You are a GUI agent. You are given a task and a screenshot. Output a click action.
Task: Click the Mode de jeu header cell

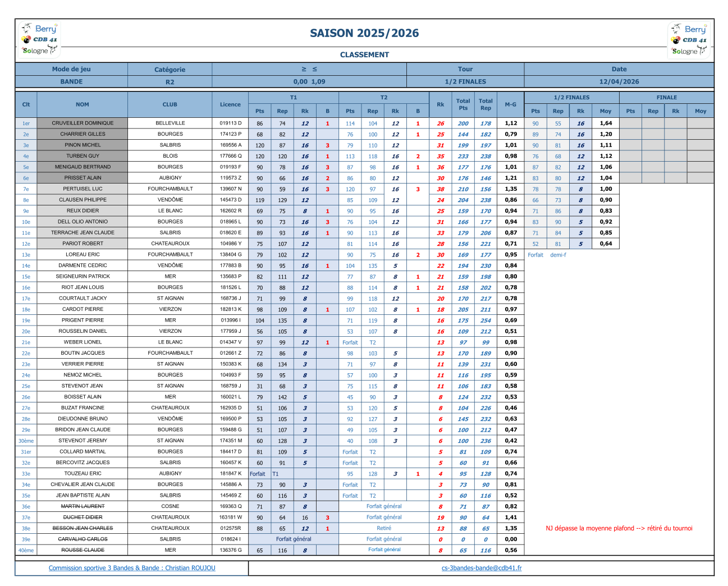click(x=71, y=69)
